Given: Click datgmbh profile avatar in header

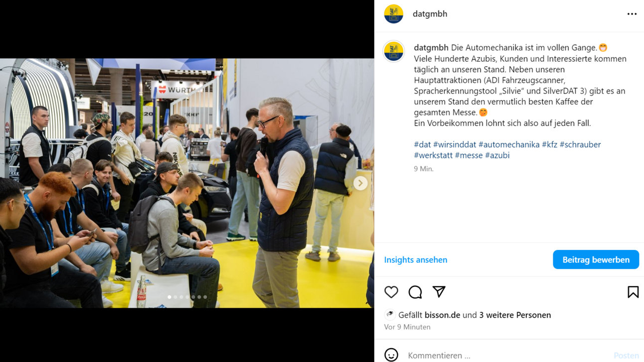Looking at the screenshot, I should [394, 14].
